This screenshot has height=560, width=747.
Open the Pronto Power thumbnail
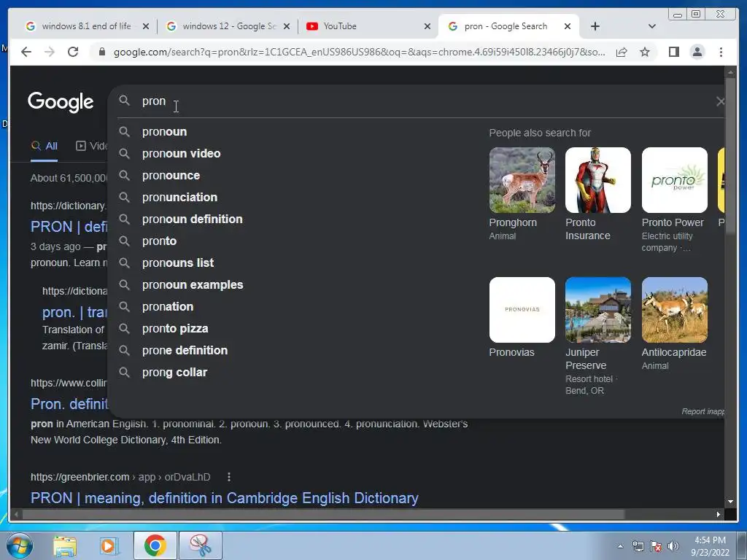click(675, 180)
